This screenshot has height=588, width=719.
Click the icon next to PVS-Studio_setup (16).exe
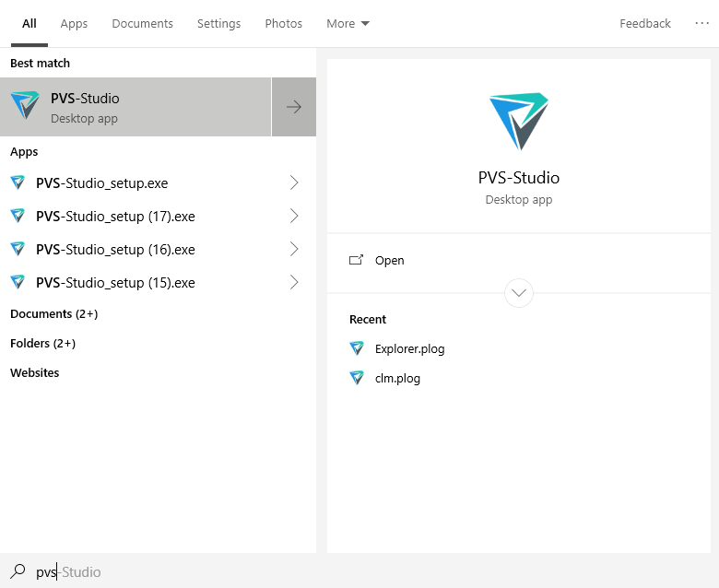point(18,249)
